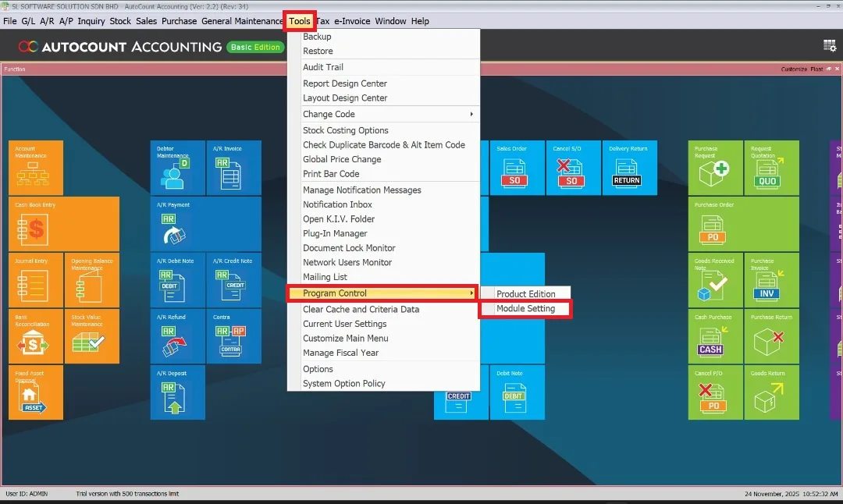The image size is (843, 504).
Task: Open the Bank Reconciliation tile
Action: pyautogui.click(x=35, y=337)
